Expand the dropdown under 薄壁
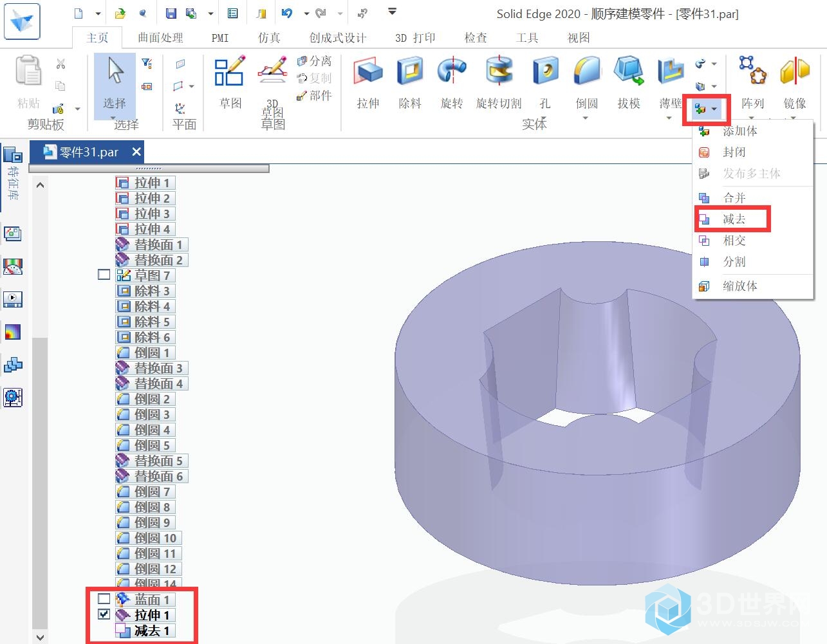 (669, 118)
